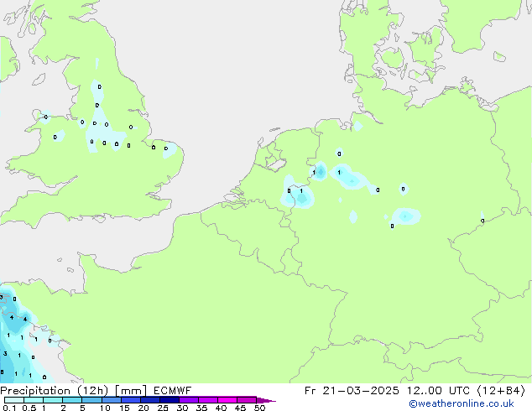Click the '0.5' legend scale label
Screen dimensions: 532x411
pos(29,408)
